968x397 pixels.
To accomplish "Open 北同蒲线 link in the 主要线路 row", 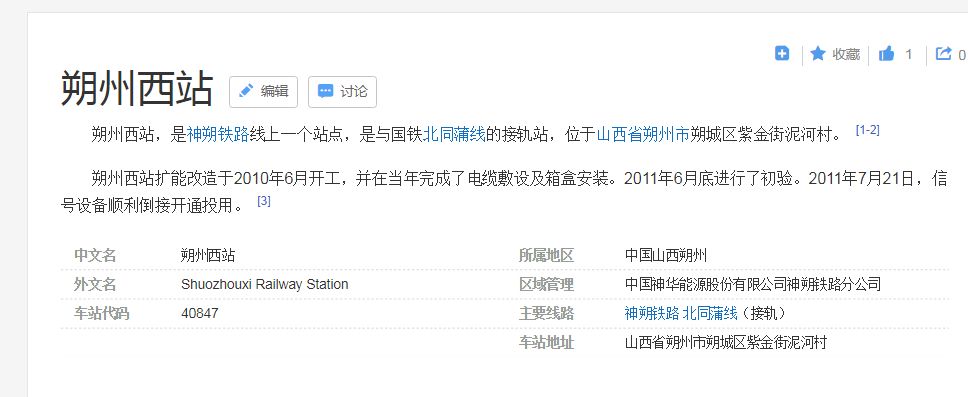I will click(x=710, y=314).
